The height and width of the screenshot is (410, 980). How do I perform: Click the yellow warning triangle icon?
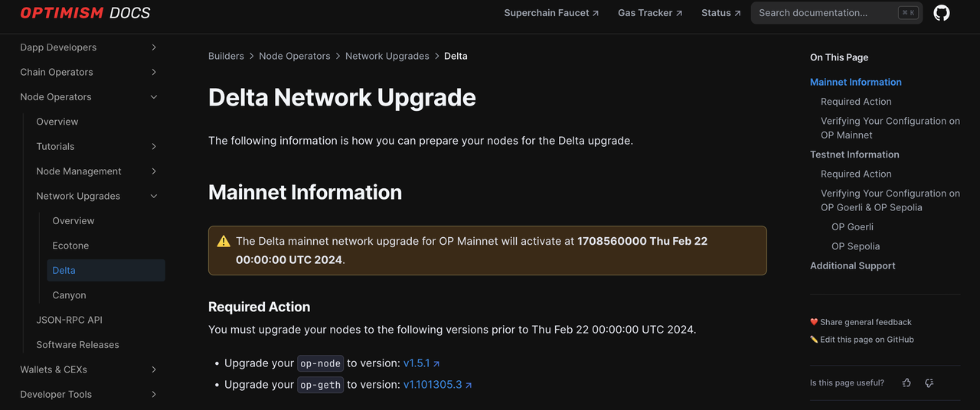coord(224,242)
